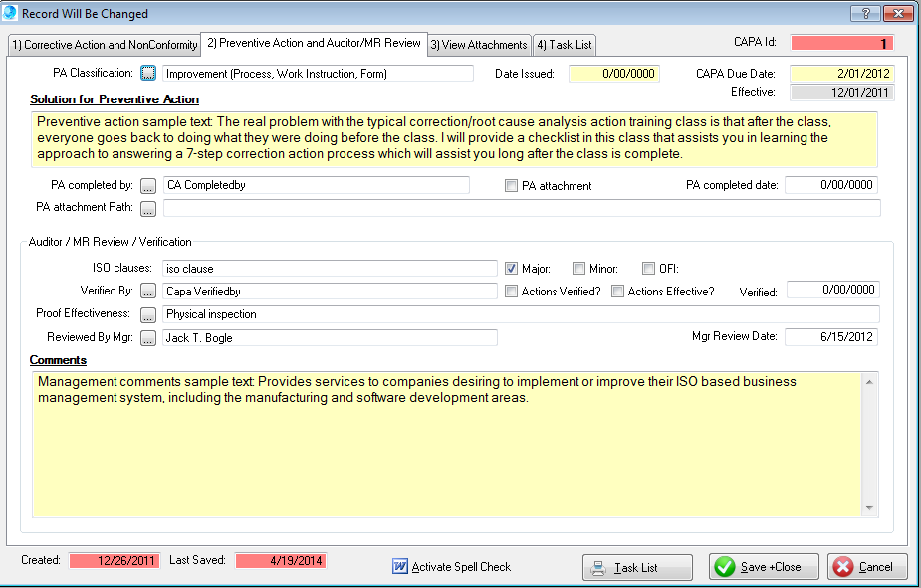Open the Verified By lookup button
Image resolution: width=921 pixels, height=588 pixels.
148,291
